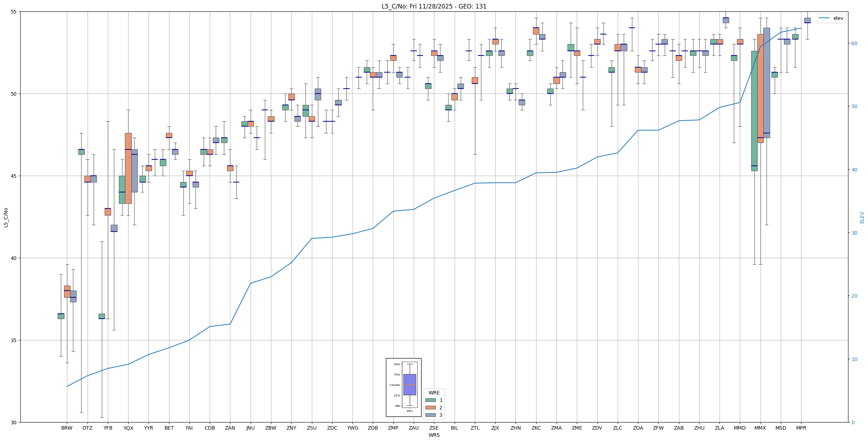Click the MPR station tick label
Viewport: 868px width, 441px height.
click(x=801, y=428)
